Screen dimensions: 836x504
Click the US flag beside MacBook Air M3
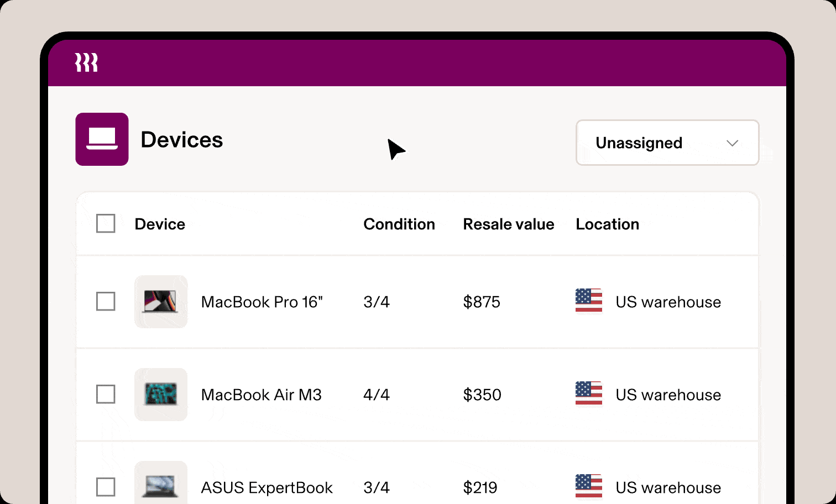click(589, 395)
